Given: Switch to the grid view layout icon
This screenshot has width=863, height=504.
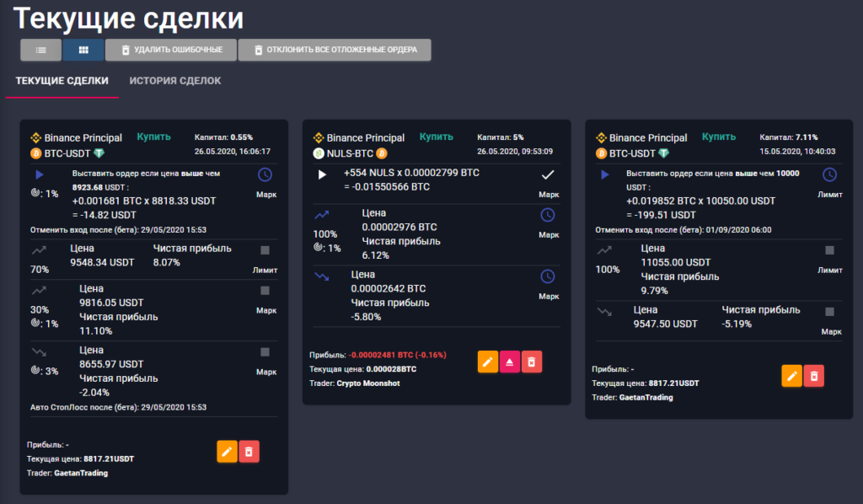Looking at the screenshot, I should coord(83,50).
